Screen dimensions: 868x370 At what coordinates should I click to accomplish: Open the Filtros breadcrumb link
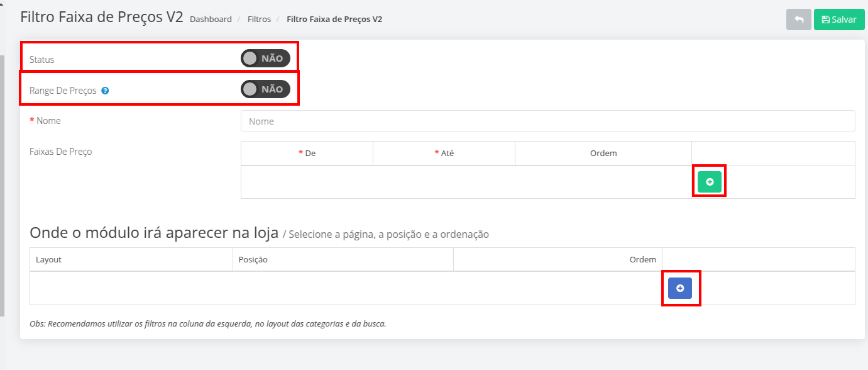point(259,20)
